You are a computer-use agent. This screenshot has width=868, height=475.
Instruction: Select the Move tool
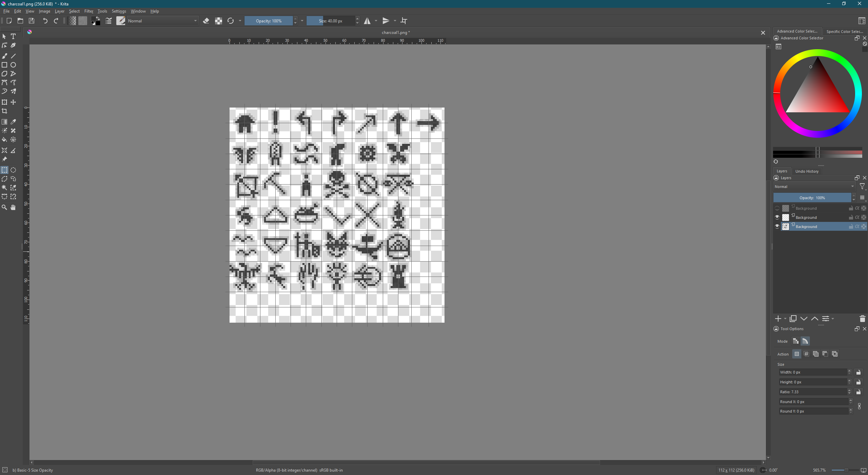click(13, 102)
